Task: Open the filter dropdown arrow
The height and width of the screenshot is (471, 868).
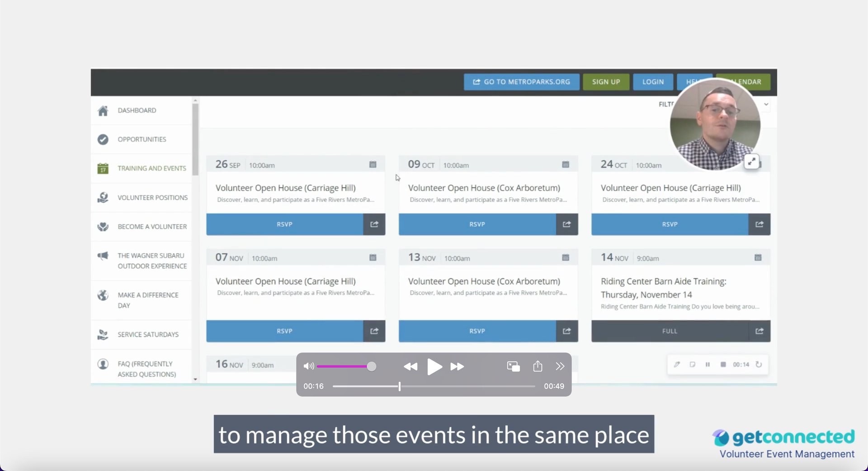Action: tap(766, 104)
